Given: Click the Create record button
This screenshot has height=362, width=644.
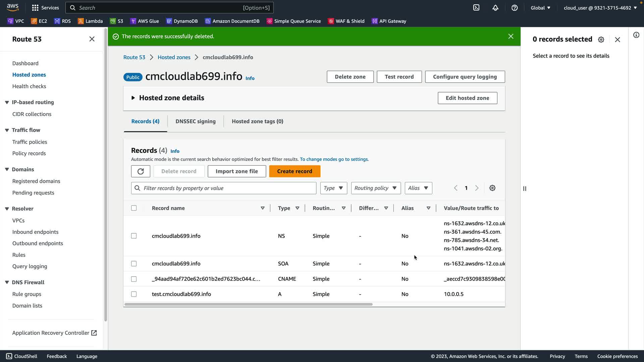Looking at the screenshot, I should coord(294,171).
